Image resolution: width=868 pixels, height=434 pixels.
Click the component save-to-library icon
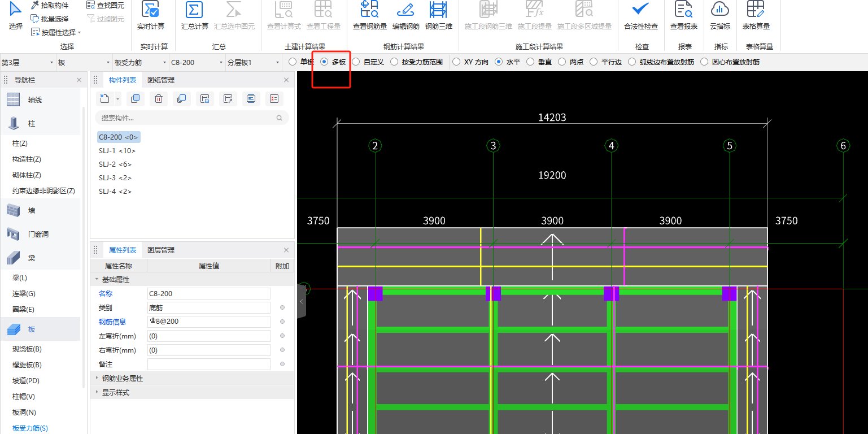[205, 99]
